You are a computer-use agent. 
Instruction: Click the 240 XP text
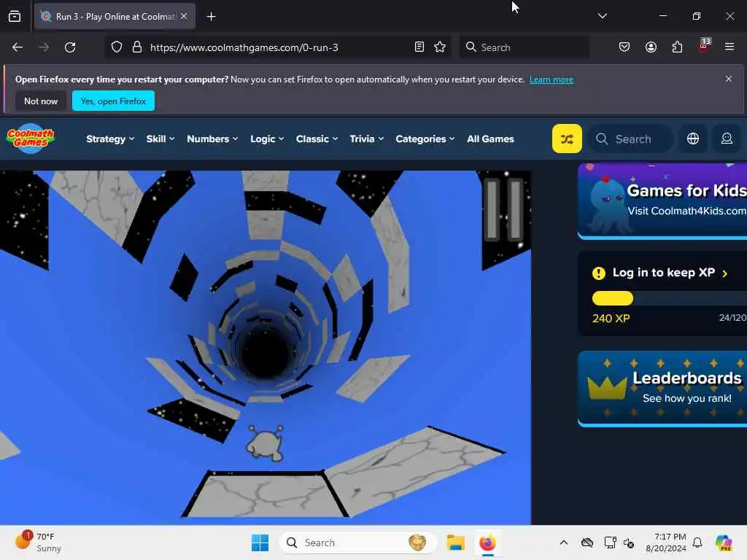611,318
